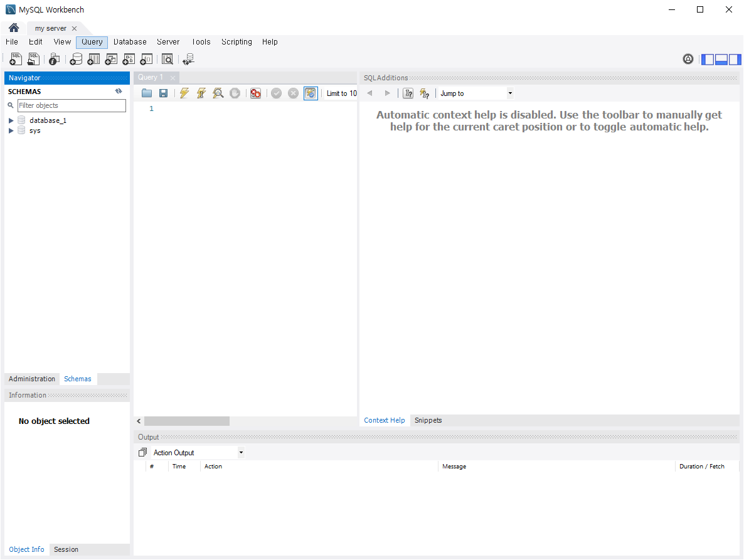This screenshot has height=560, width=744.
Task: Create a new table toolbar icon
Action: point(93,60)
